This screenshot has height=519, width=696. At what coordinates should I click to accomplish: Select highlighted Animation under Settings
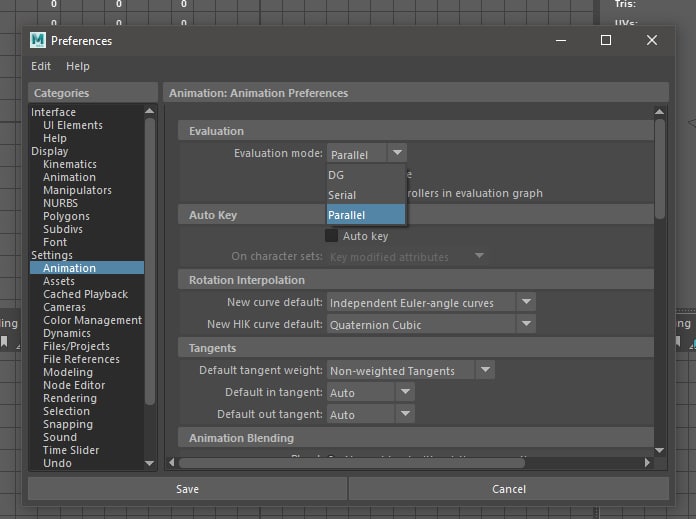87,268
